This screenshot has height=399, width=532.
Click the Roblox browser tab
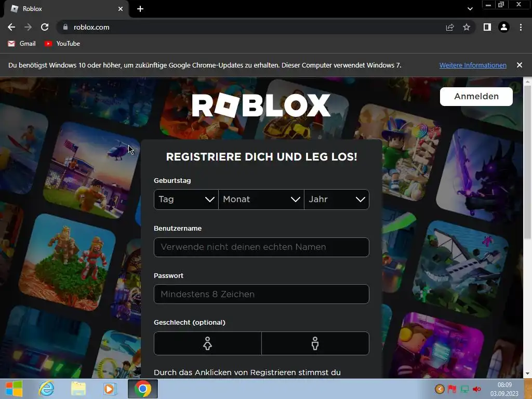pyautogui.click(x=66, y=9)
